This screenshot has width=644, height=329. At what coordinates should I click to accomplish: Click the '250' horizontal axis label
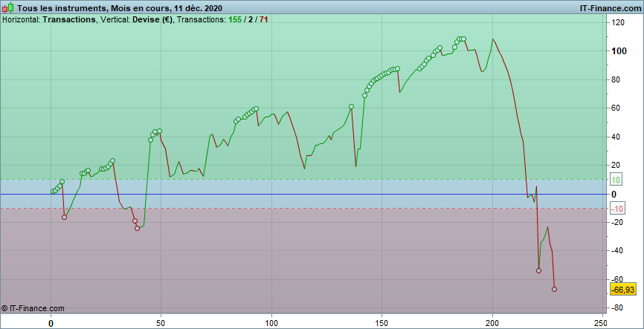click(x=602, y=322)
